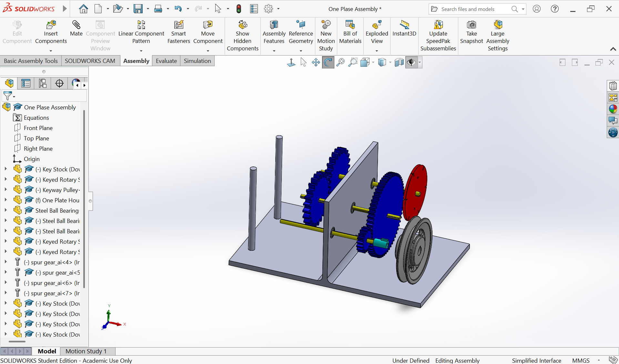
Task: Collapse the CommandManager ribbon chevron
Action: point(613,49)
